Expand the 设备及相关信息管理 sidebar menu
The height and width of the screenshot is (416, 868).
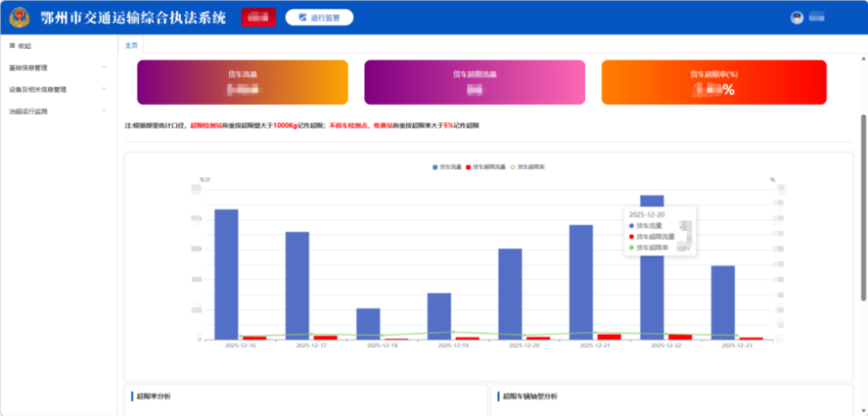(56, 89)
